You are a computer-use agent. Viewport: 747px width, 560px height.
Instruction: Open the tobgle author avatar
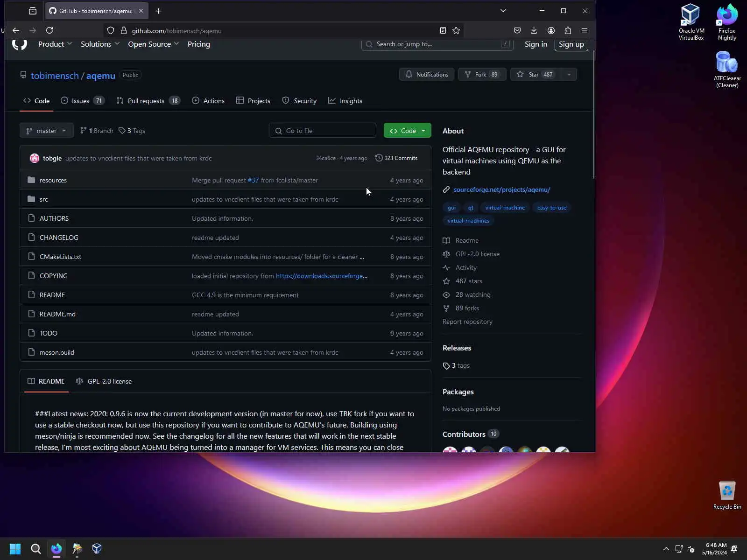point(35,158)
